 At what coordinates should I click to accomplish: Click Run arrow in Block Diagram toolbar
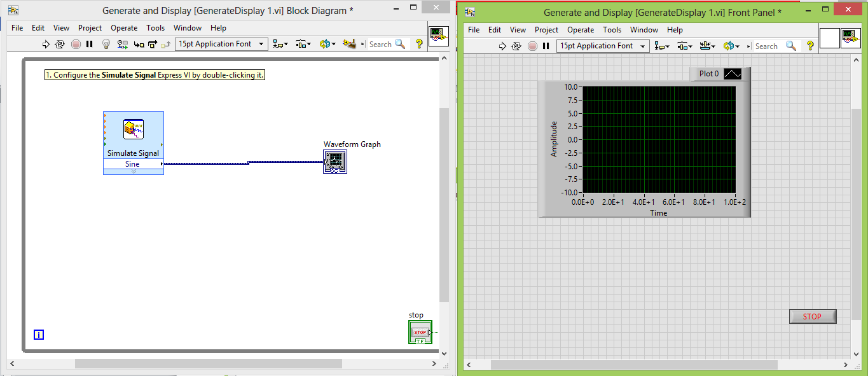point(46,44)
